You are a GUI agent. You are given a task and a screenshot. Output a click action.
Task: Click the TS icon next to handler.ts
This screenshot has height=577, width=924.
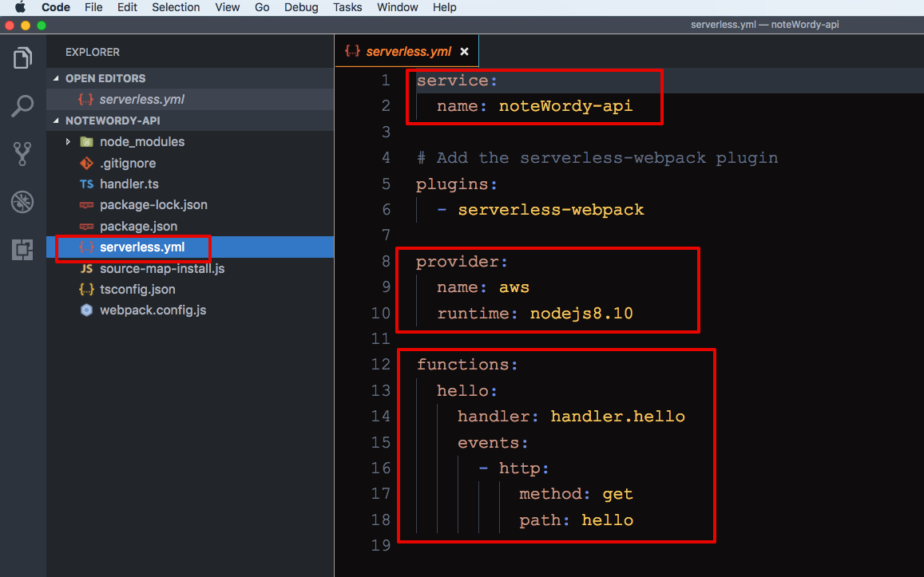coord(87,184)
